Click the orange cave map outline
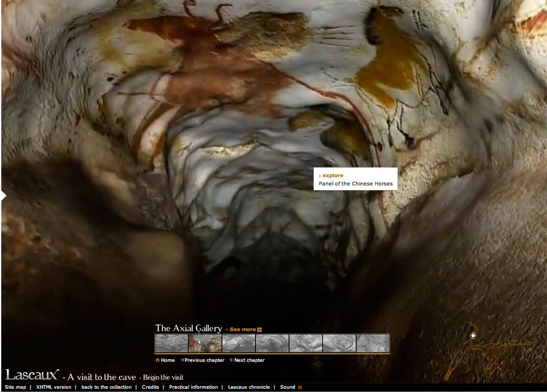This screenshot has height=392, width=547. 491,352
